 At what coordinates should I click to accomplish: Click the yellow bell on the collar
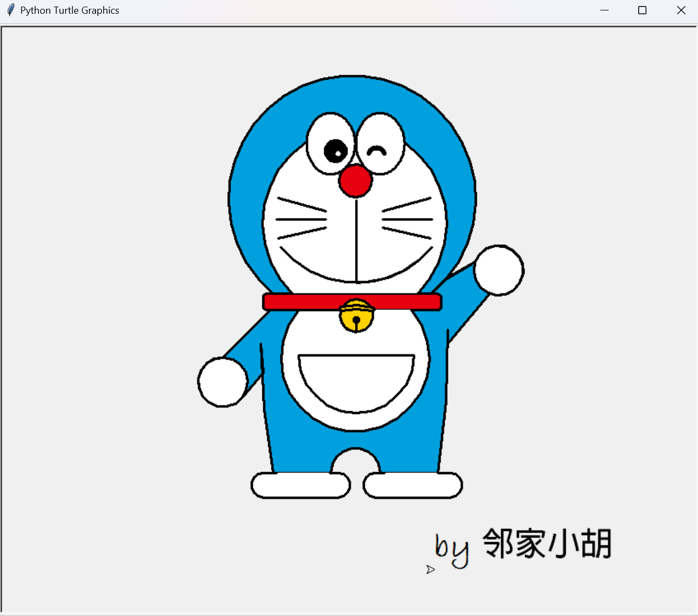[x=357, y=316]
